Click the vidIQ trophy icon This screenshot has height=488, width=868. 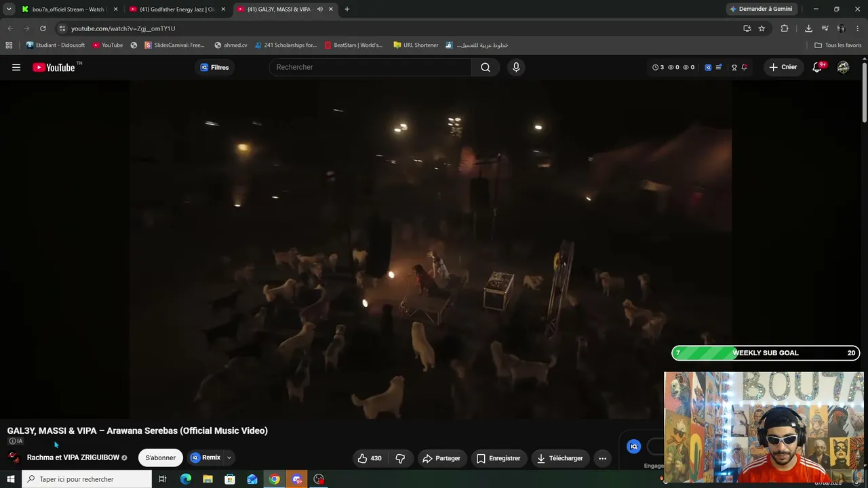[734, 67]
